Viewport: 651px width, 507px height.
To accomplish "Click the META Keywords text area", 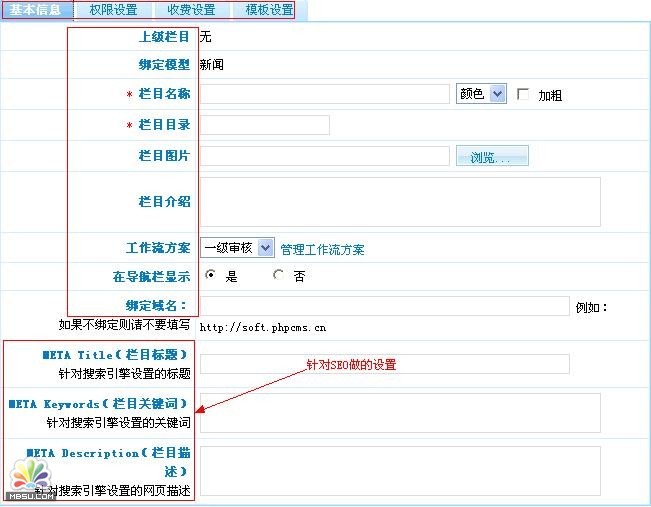I will click(x=400, y=412).
